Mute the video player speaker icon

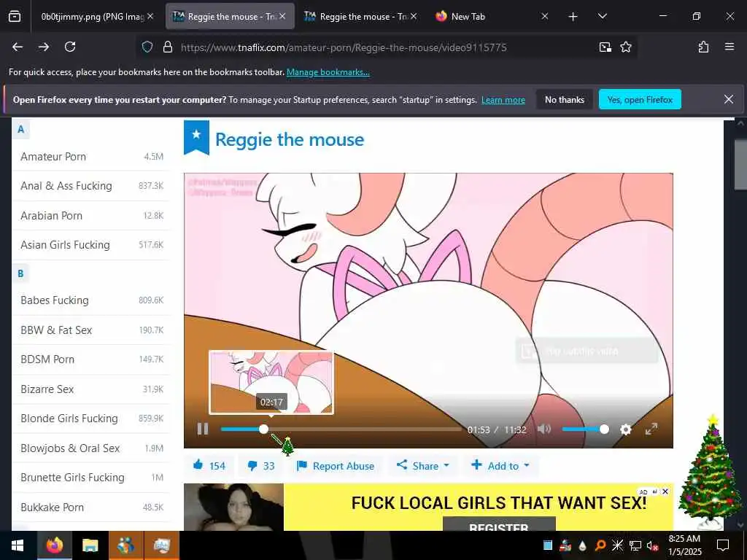(544, 429)
